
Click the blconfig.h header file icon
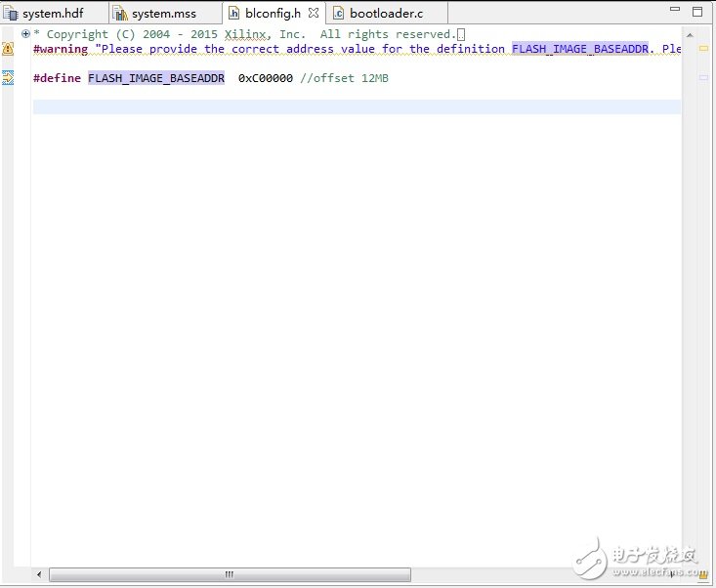tap(234, 14)
